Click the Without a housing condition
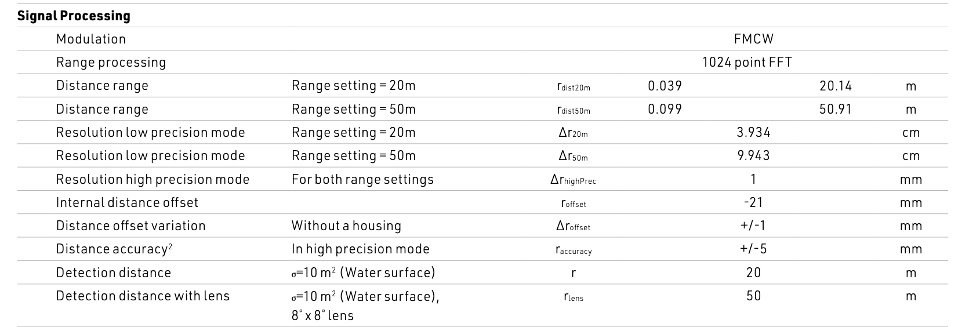The height and width of the screenshot is (327, 980). 346,226
